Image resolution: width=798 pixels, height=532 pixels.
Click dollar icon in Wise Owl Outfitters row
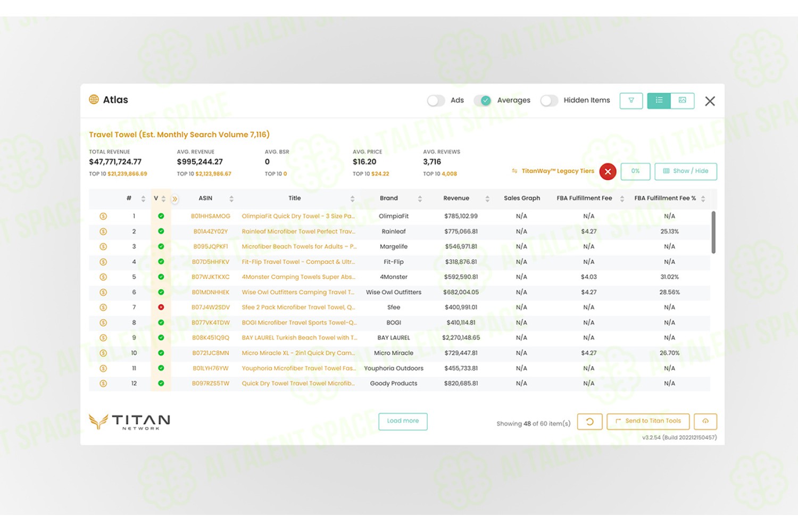click(x=103, y=293)
